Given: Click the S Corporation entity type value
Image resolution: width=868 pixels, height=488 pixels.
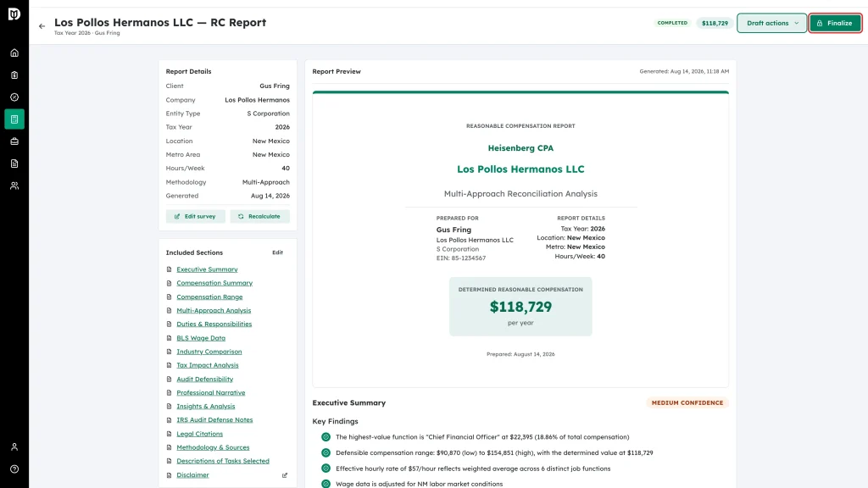Looking at the screenshot, I should click(268, 114).
